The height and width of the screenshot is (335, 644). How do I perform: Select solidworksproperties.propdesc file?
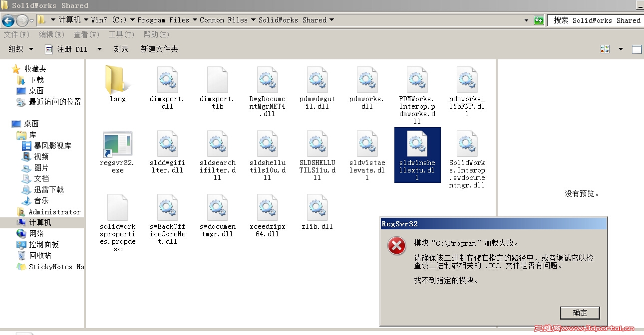pos(118,223)
